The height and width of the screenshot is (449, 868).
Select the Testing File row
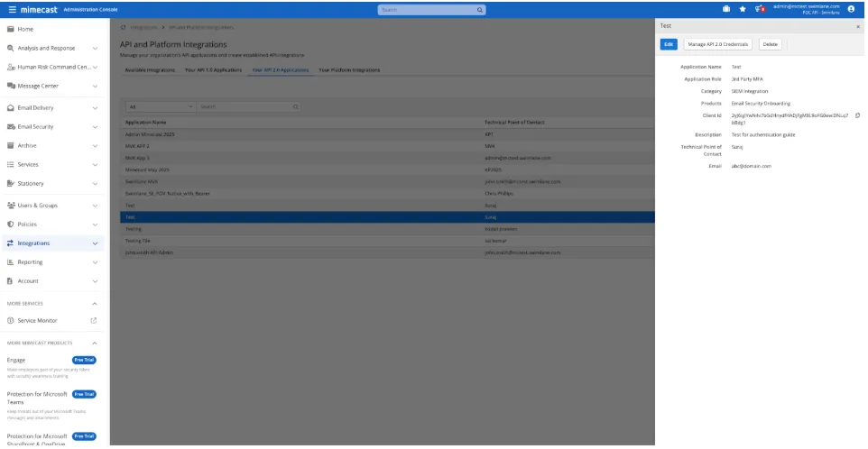[x=387, y=241]
